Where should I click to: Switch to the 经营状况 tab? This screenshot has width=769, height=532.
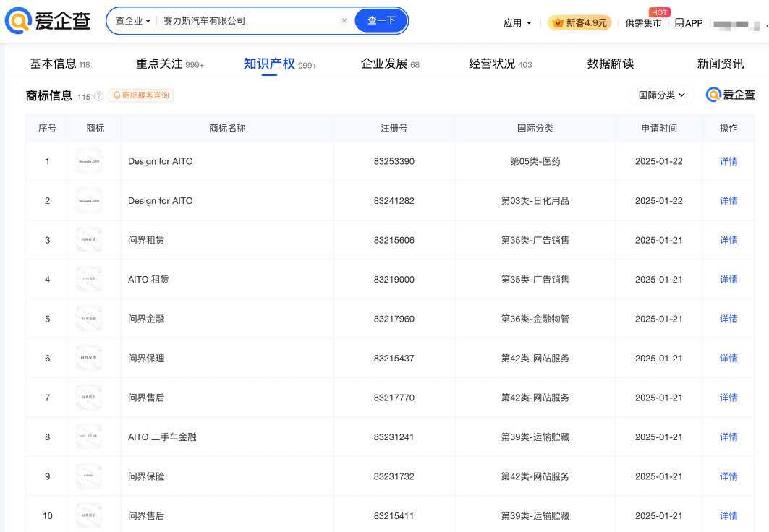click(493, 64)
